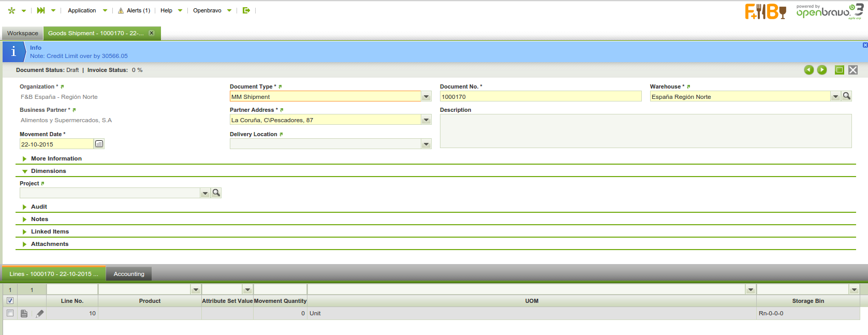Go to next record with right arrow

[x=822, y=70]
